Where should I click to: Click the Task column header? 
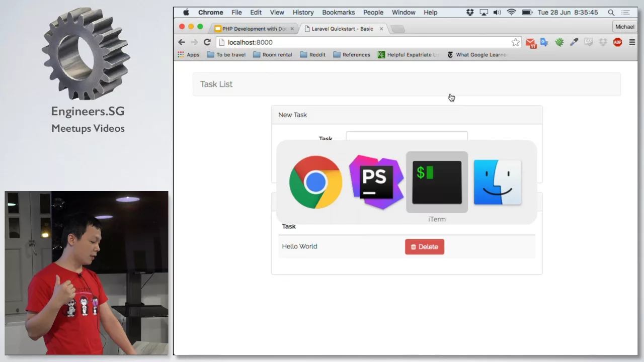289,226
